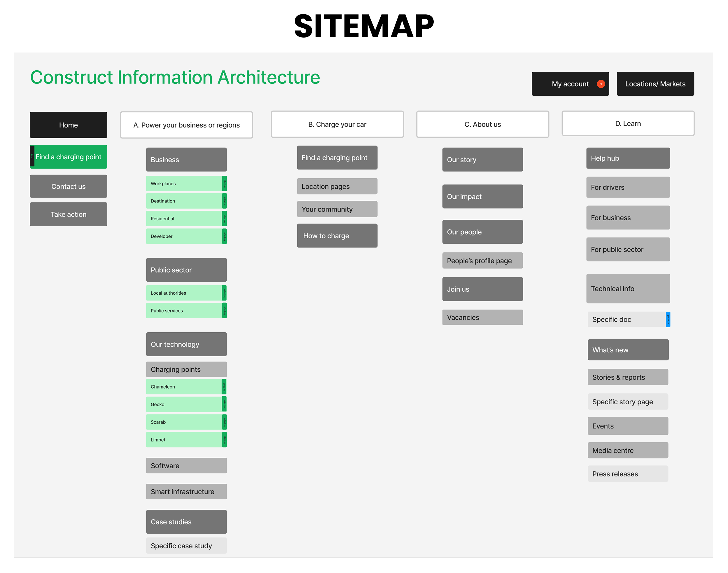Click the Public services item
728x573 pixels.
click(186, 311)
